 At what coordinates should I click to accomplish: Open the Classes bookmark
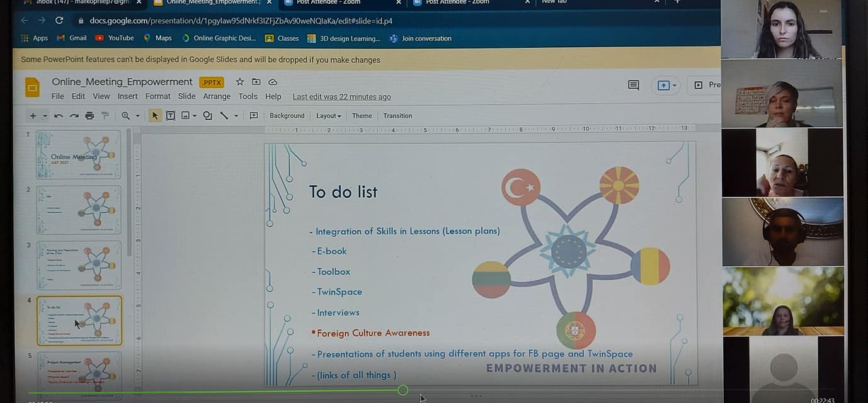(x=282, y=38)
